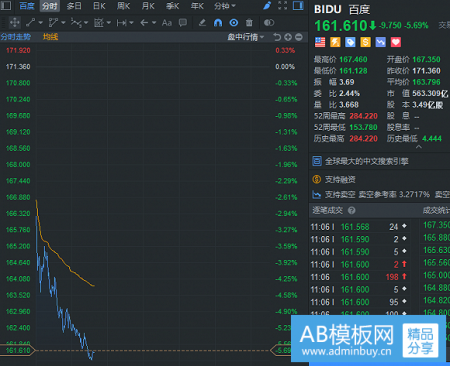Click the trash can delete drawings icon
This screenshot has width=450, height=366.
click(249, 23)
